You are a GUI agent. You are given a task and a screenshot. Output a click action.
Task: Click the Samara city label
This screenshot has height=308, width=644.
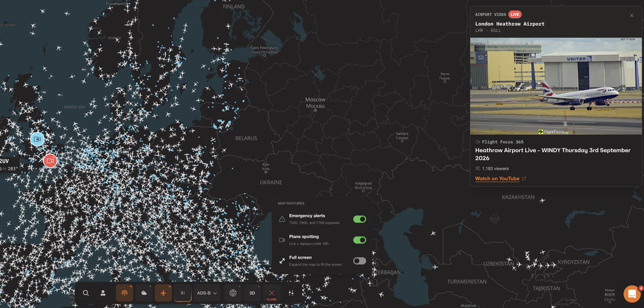(x=402, y=135)
